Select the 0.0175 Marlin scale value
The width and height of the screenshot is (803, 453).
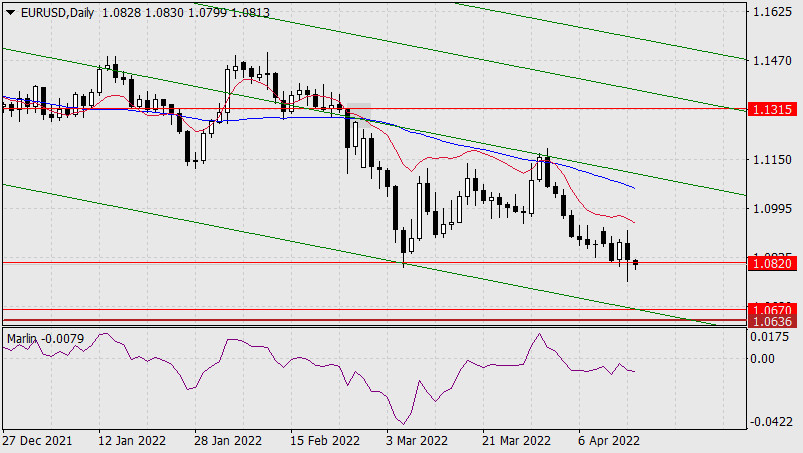pos(770,337)
